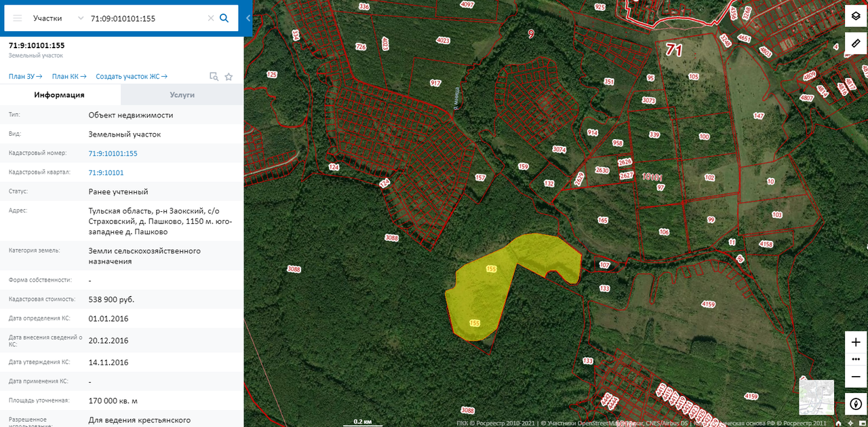Expand the Участки search type dropdown
This screenshot has width=868, height=427.
(x=59, y=18)
